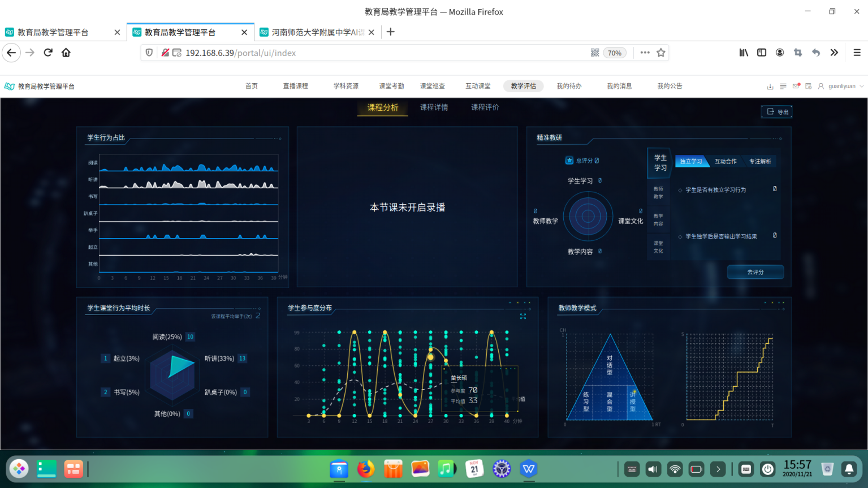Open Firefox from the taskbar dock
Image resolution: width=868 pixels, height=488 pixels.
coord(366,469)
